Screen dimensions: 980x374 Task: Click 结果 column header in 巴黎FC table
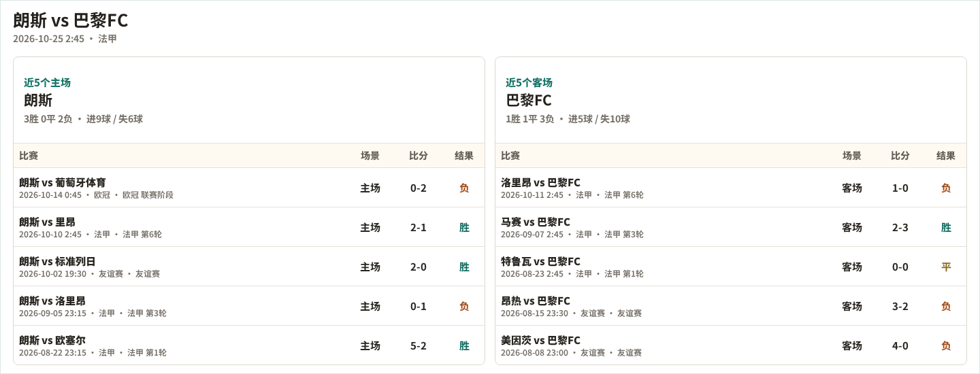tap(946, 156)
